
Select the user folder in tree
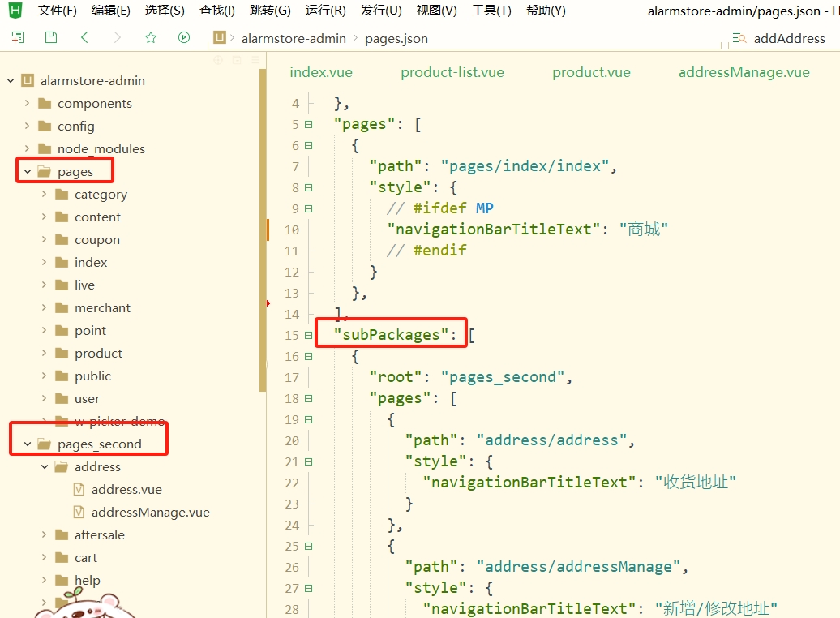pos(87,398)
